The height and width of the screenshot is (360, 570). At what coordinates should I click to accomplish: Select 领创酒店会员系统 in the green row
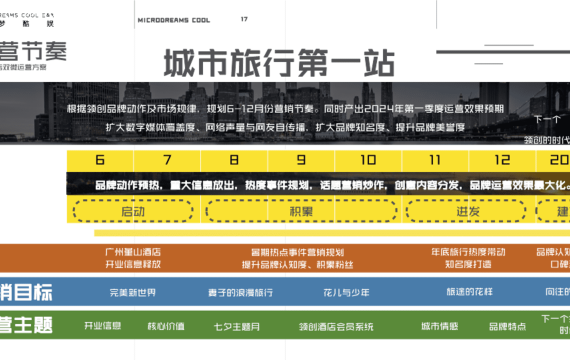tap(336, 327)
